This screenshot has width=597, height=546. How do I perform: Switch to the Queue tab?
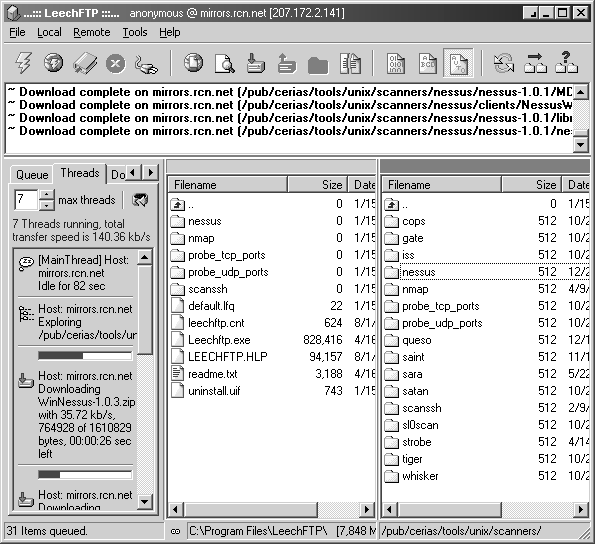click(x=32, y=175)
